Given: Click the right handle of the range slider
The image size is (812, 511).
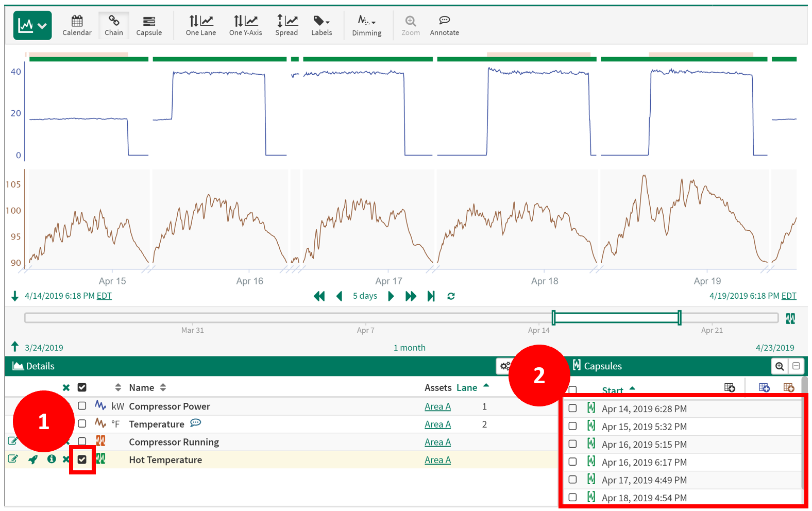Looking at the screenshot, I should [680, 318].
